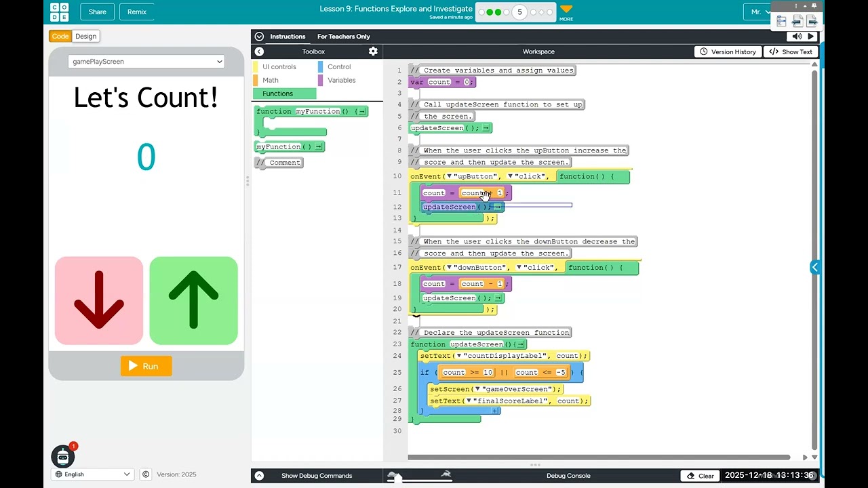Open the Instructions tab
The width and height of the screenshot is (868, 488).
tap(288, 37)
